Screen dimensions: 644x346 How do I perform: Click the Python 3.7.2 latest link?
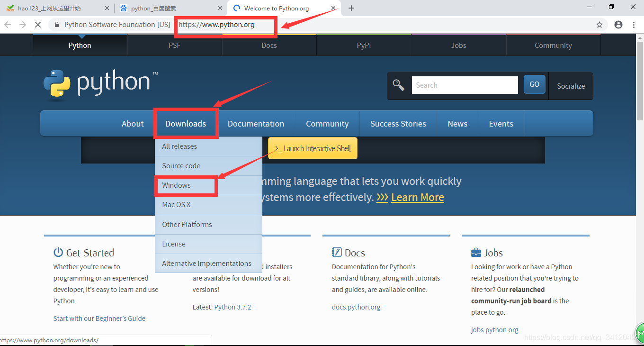[233, 307]
